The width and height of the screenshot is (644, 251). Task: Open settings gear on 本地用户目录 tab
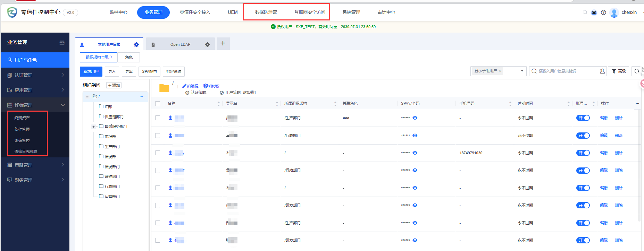(136, 45)
